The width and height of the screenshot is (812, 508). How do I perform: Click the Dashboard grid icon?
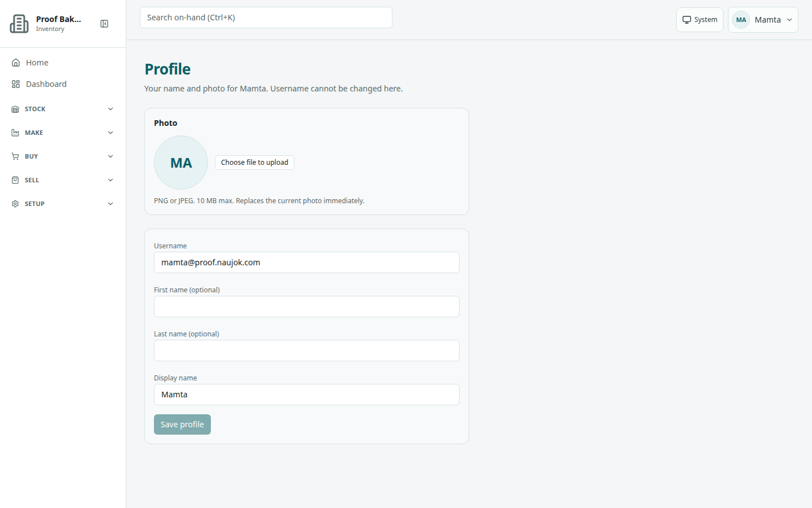(x=16, y=84)
